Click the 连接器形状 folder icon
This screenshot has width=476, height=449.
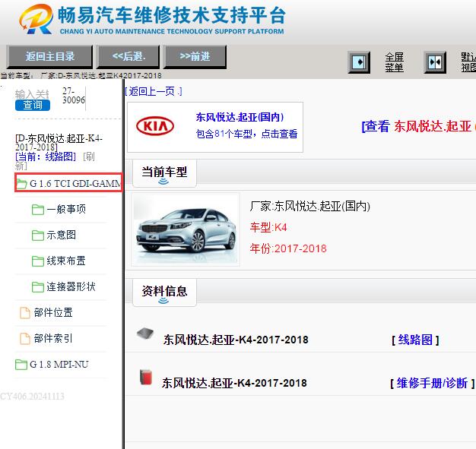38,286
